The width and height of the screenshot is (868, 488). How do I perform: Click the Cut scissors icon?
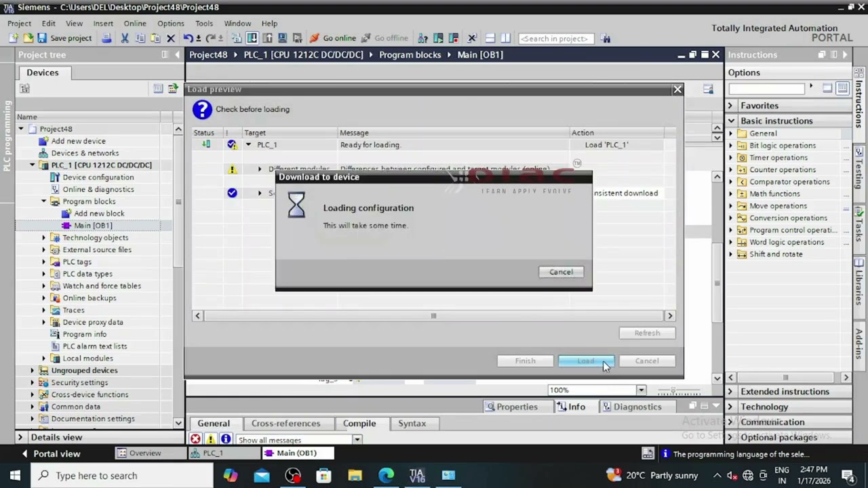click(x=125, y=38)
